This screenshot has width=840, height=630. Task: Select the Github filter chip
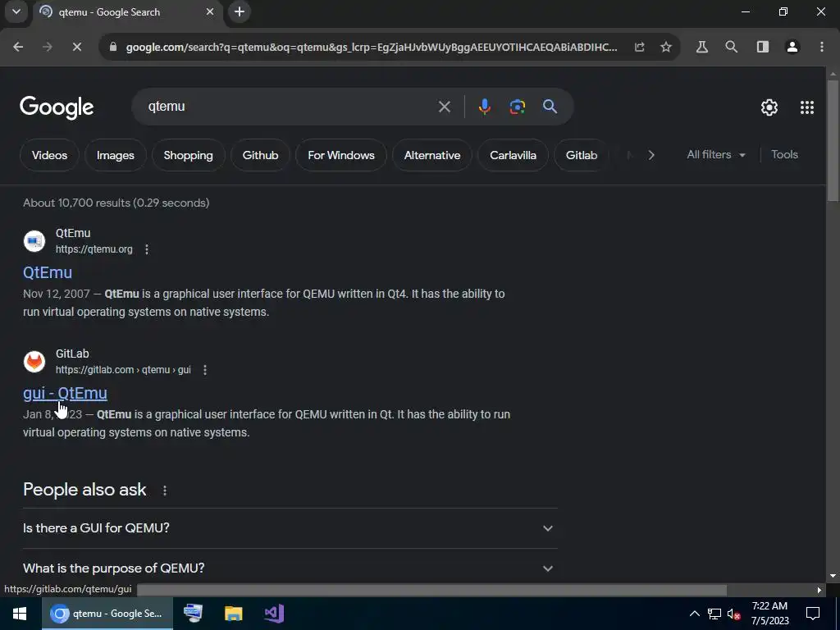260,155
